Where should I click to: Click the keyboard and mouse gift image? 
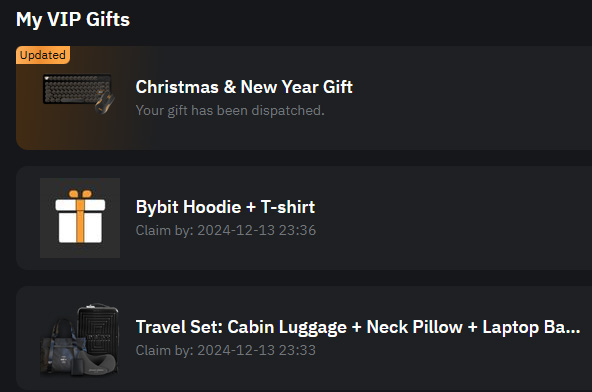pyautogui.click(x=79, y=94)
